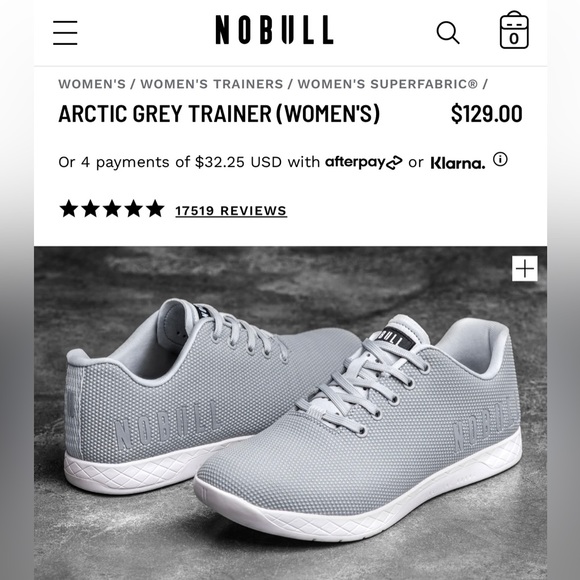
Task: Click the grey trainer product photo
Action: 290,413
